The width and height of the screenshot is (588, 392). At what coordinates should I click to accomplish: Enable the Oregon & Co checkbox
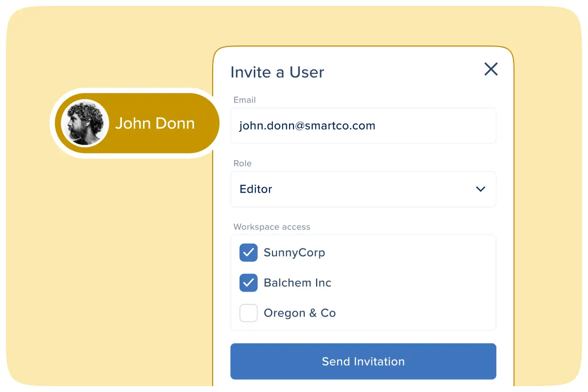[x=248, y=313]
